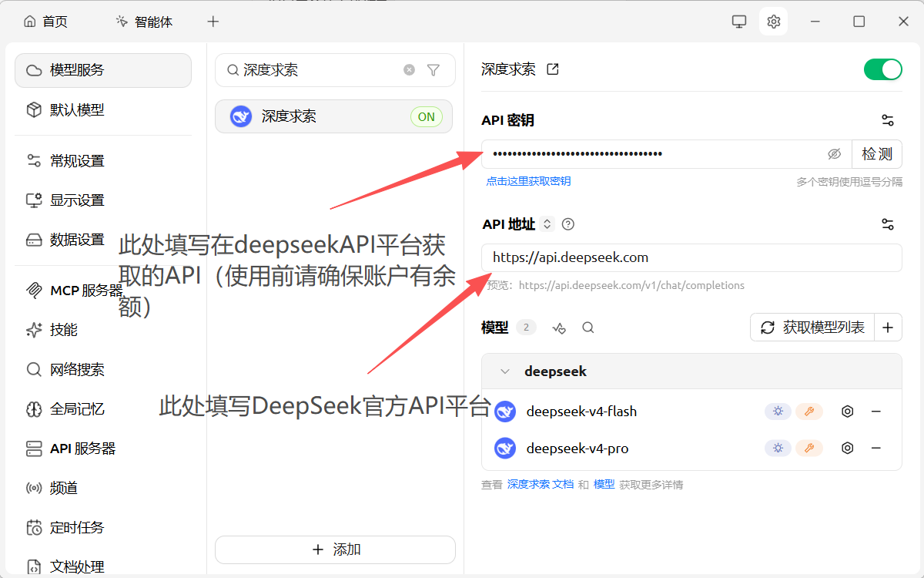The image size is (924, 578).
Task: Select the 深度求索 provider in the list
Action: [334, 116]
